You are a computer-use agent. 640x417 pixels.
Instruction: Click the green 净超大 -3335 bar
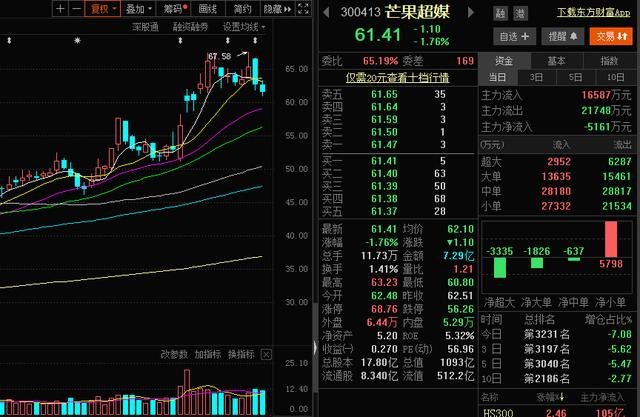tap(500, 268)
